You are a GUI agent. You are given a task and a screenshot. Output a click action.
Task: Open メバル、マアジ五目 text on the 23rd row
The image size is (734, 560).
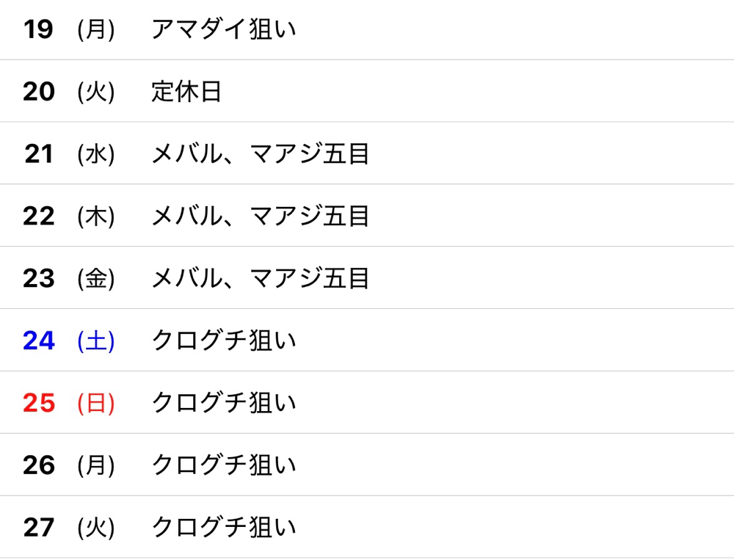tap(260, 279)
